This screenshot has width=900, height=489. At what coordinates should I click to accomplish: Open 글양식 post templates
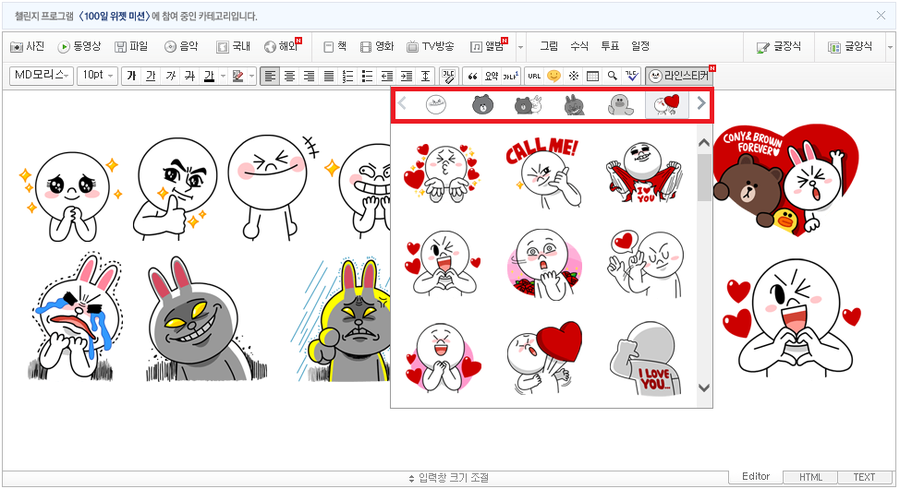point(850,46)
